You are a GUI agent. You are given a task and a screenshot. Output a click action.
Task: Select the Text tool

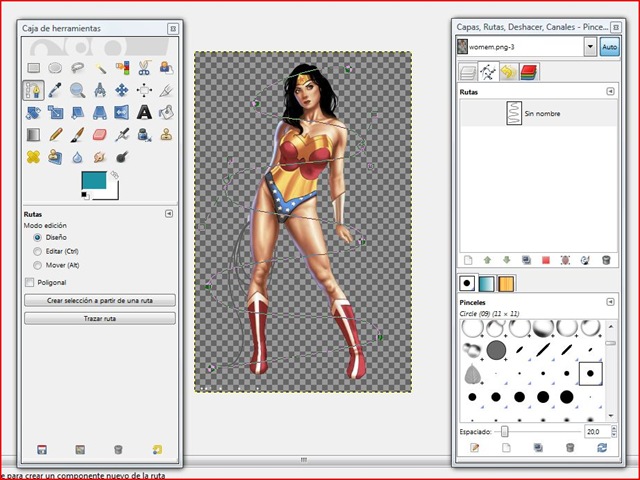144,112
